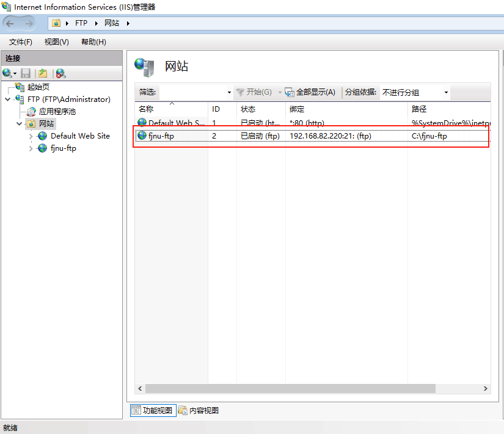This screenshot has width=504, height=434.
Task: Click the *:80 (http) binding cell
Action: click(307, 123)
